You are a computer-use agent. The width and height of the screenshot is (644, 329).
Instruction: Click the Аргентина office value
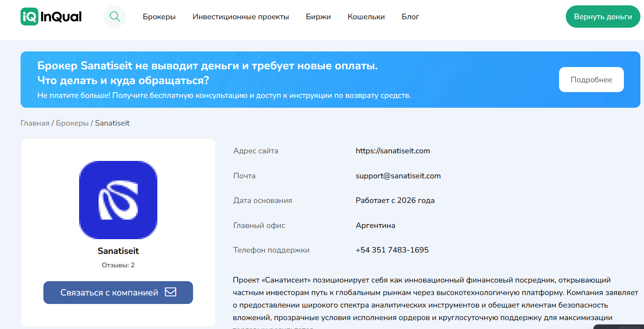(x=375, y=225)
